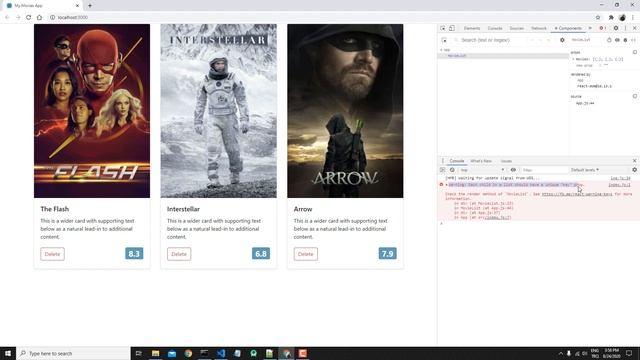Click the Arrow poster image
Viewport: 640px width, 360px height.
click(x=345, y=111)
